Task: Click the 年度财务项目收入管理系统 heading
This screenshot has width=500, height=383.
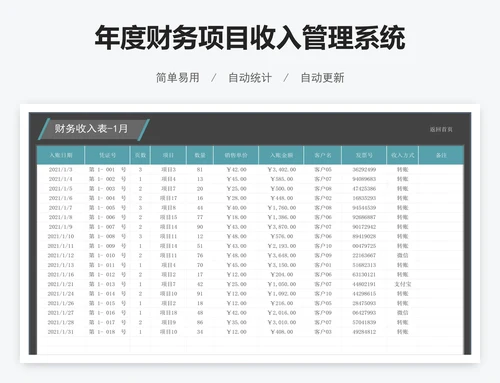Action: coord(250,37)
